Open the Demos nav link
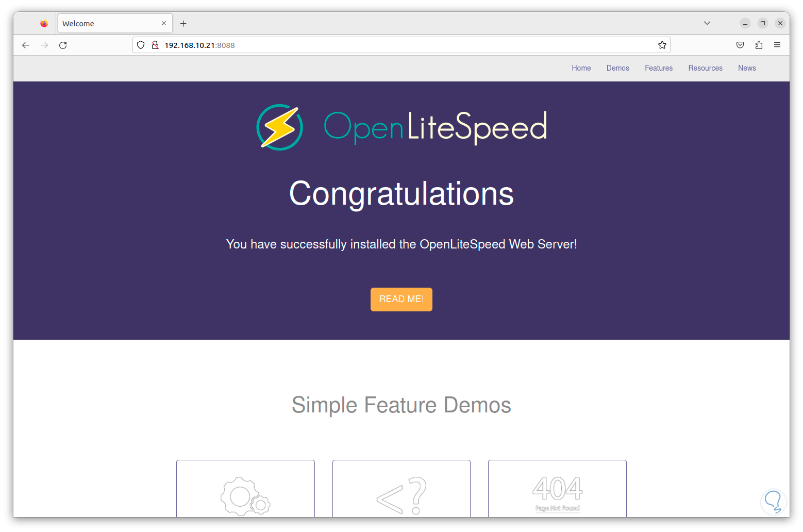803x532 pixels. (618, 68)
